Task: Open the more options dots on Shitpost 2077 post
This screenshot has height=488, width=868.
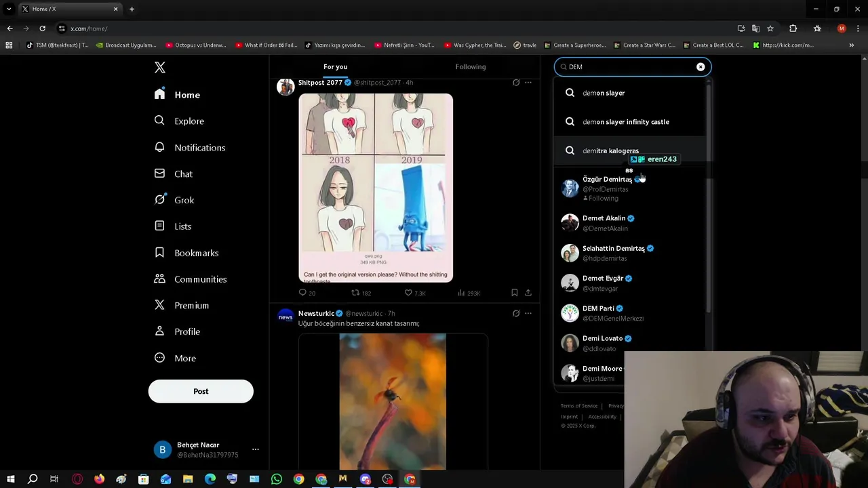Action: coord(528,83)
